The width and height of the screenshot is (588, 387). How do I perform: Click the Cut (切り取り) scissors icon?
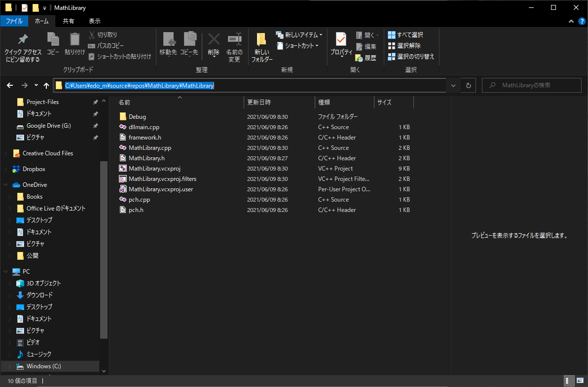pyautogui.click(x=91, y=35)
